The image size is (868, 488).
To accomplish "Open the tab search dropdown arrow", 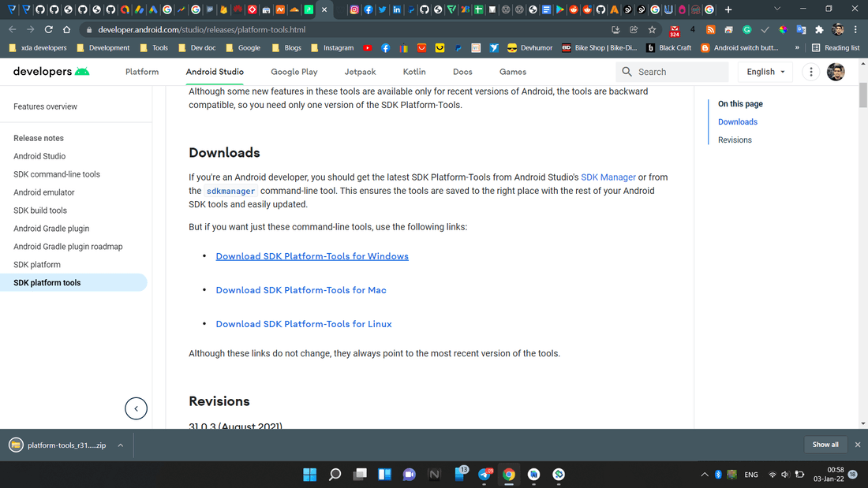I will [x=776, y=9].
